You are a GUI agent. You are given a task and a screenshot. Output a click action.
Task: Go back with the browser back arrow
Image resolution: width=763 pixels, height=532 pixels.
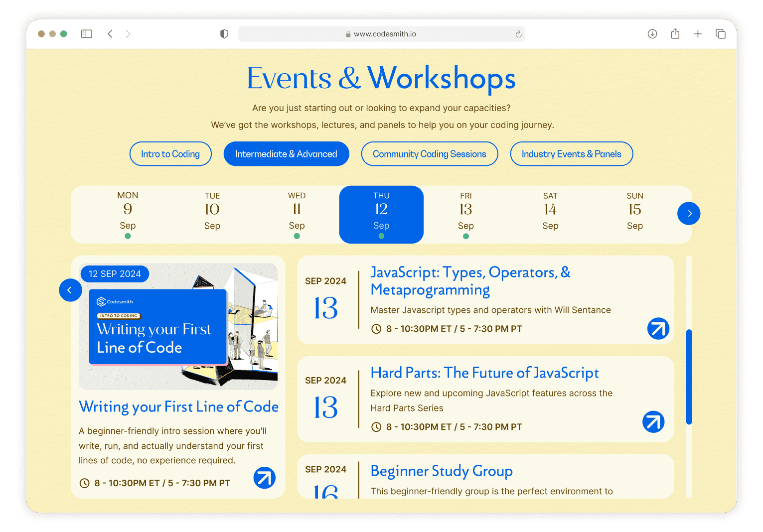[110, 34]
